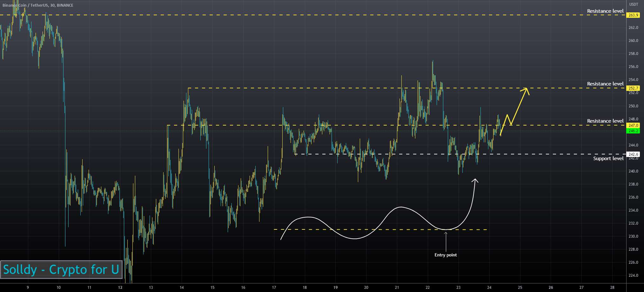Click date 10 on the time axis
The width and height of the screenshot is (644, 292).
pos(59,288)
